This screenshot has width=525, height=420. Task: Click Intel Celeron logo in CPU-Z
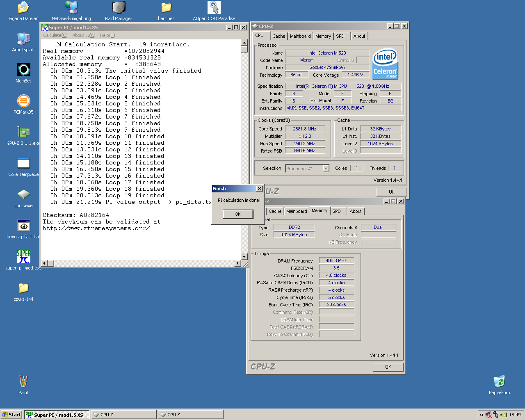pyautogui.click(x=385, y=64)
